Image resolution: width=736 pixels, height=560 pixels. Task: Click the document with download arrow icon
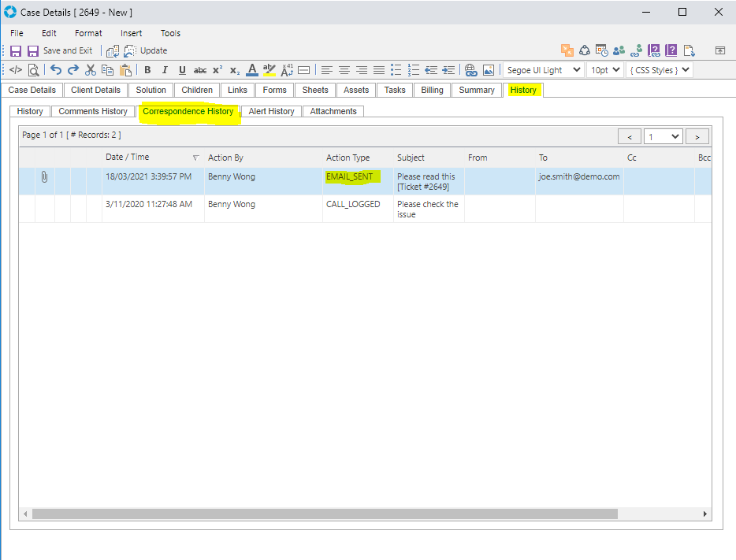pos(689,50)
